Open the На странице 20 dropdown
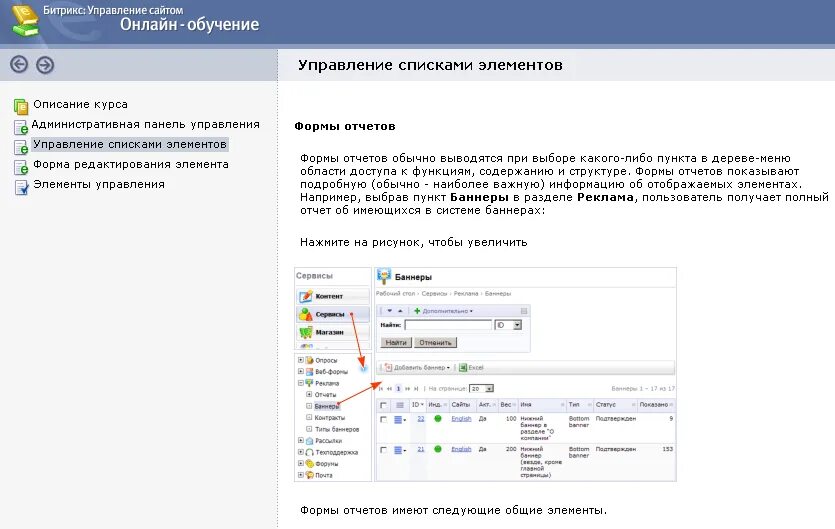 pos(489,389)
